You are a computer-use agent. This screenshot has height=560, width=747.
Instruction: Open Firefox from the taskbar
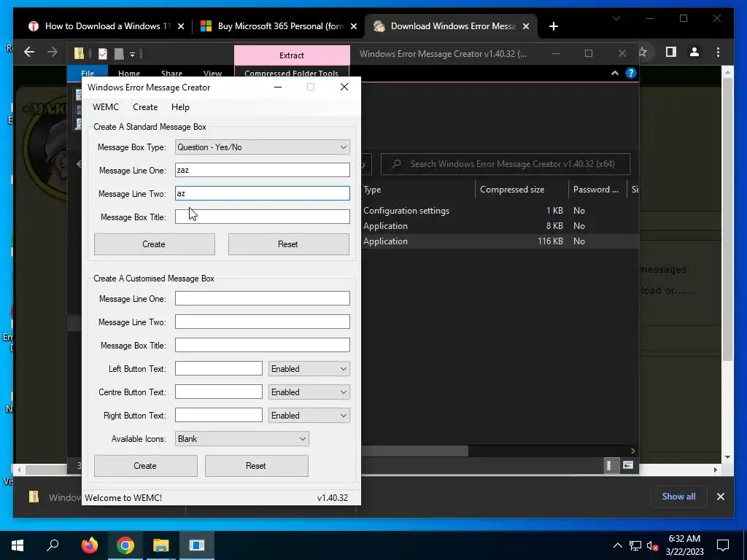[89, 545]
